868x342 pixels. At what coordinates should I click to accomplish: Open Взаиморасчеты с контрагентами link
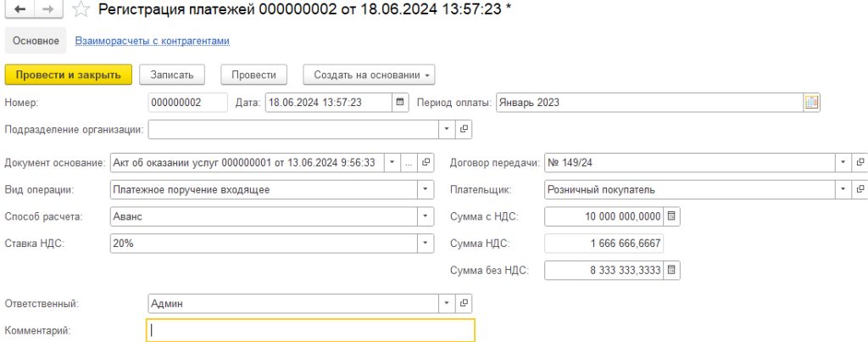153,41
